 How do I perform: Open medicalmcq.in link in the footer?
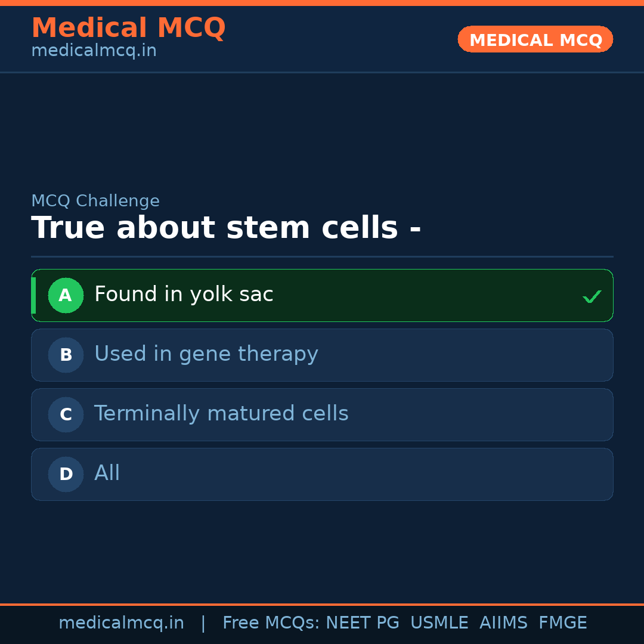(x=122, y=623)
